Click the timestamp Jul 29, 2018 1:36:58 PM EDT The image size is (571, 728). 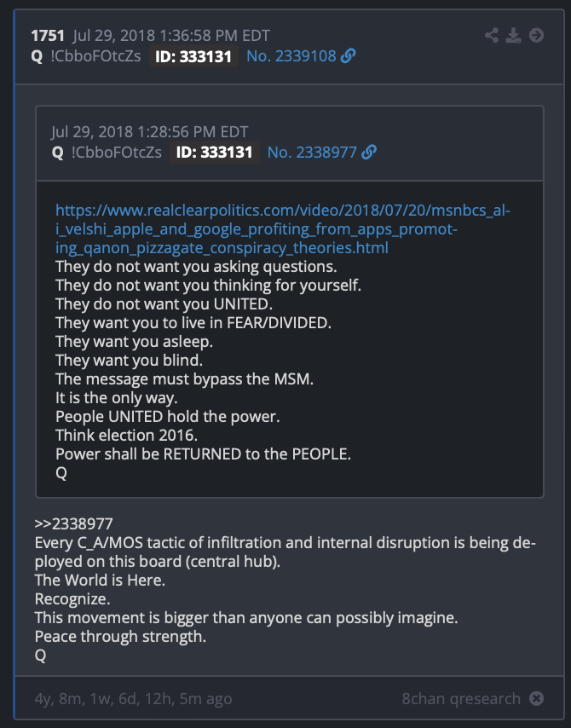tap(171, 36)
